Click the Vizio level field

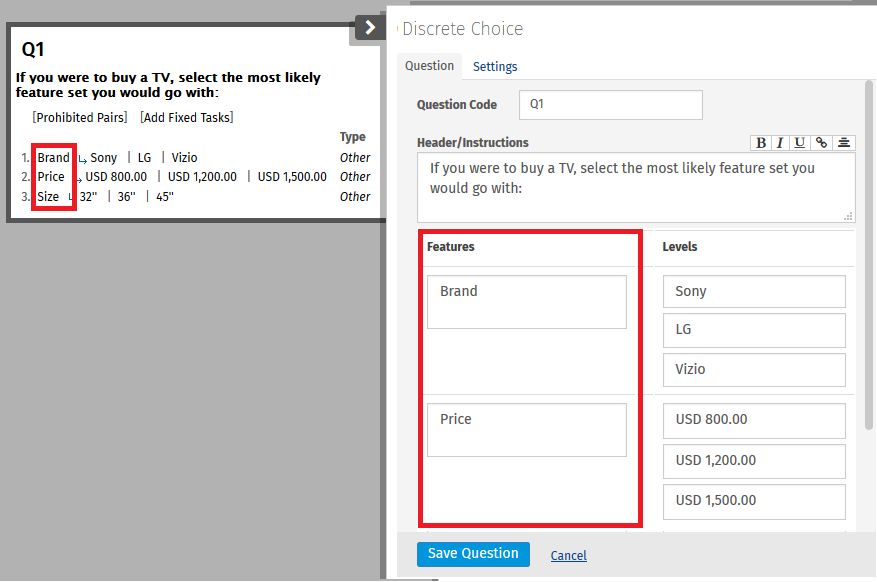(x=754, y=370)
